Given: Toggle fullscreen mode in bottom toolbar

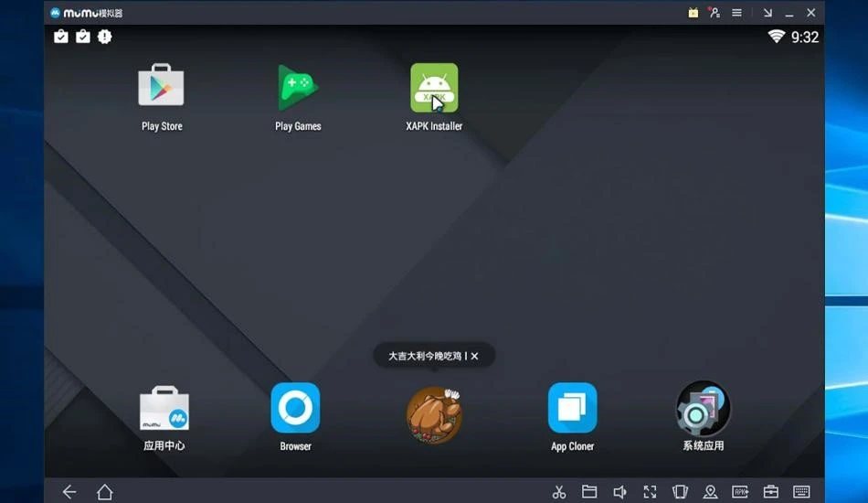Looking at the screenshot, I should [x=650, y=491].
